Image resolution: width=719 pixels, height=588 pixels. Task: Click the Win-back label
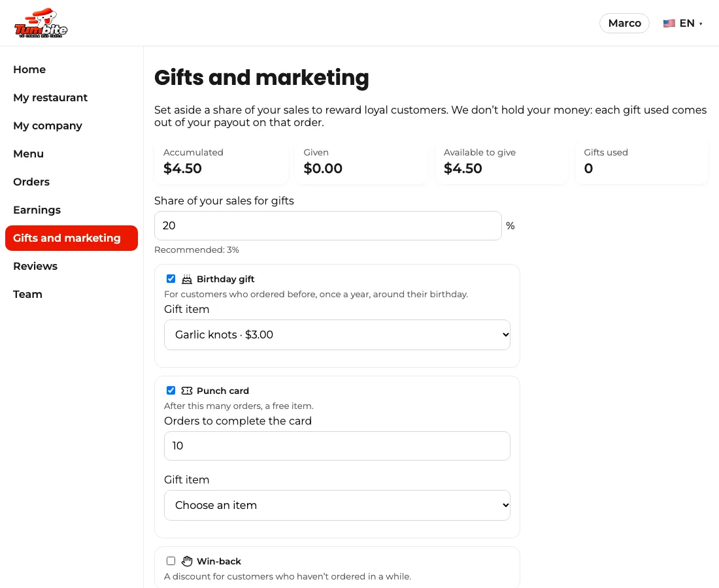219,561
